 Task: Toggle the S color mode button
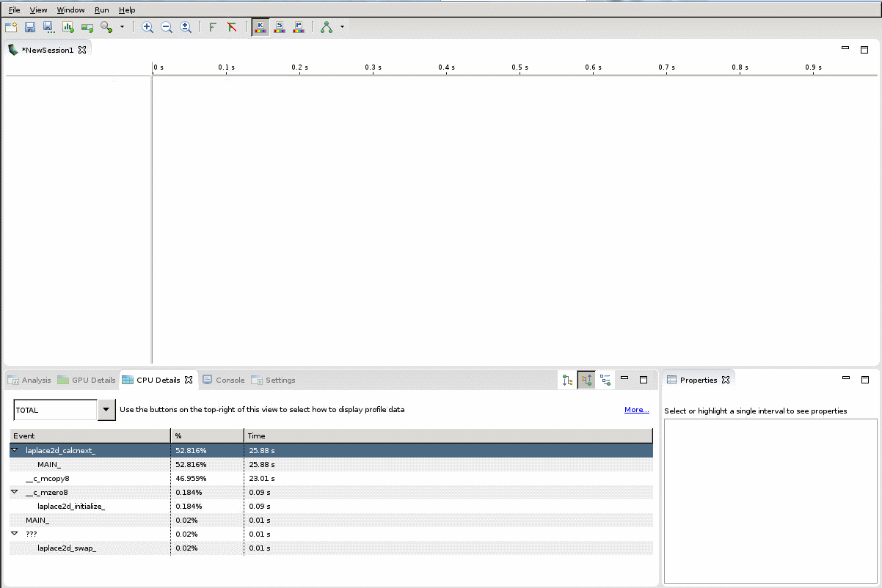click(280, 27)
